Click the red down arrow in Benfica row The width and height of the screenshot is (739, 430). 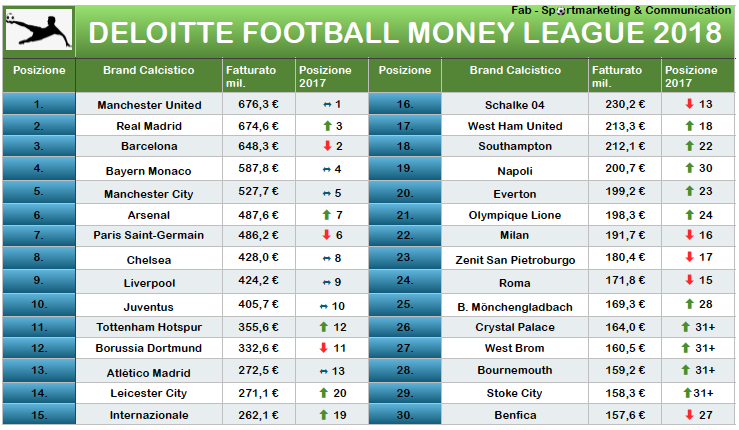(x=689, y=414)
